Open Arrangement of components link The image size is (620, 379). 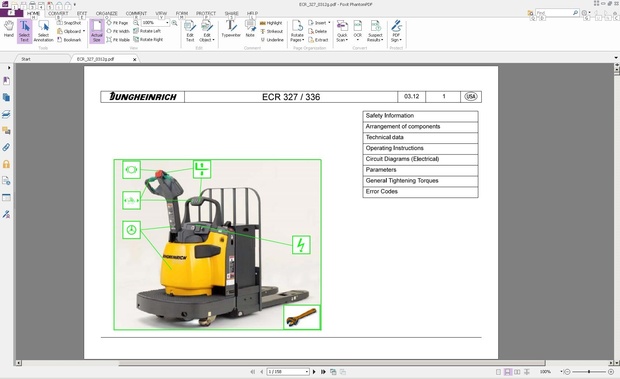tap(420, 127)
